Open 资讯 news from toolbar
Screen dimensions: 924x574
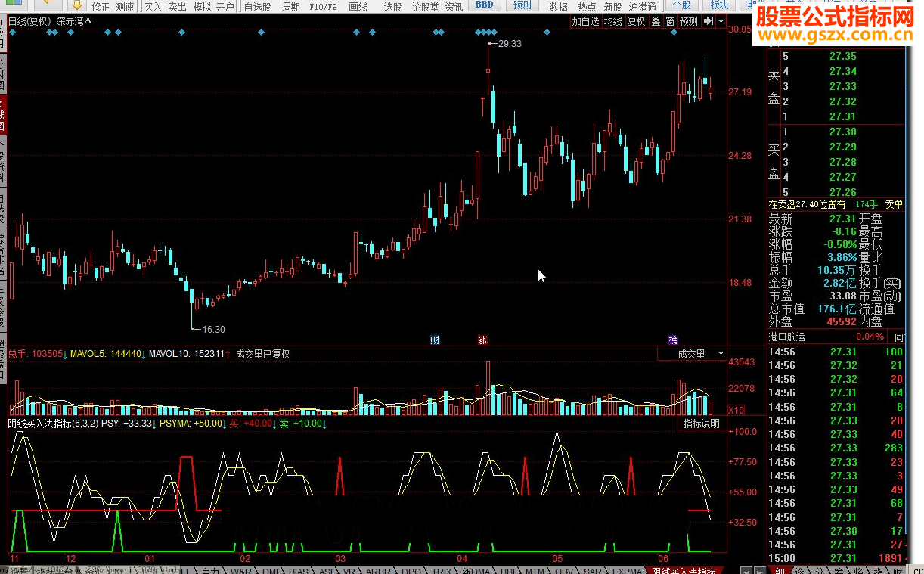click(x=454, y=7)
